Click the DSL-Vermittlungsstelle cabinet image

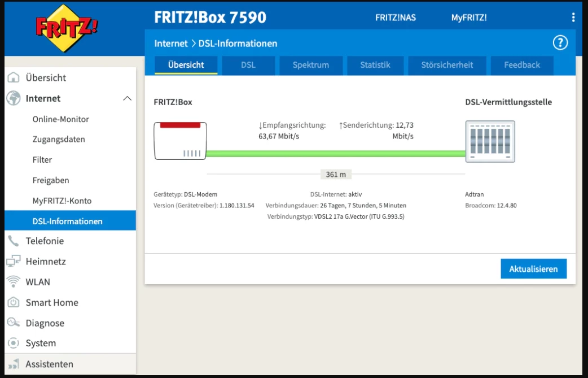point(490,141)
